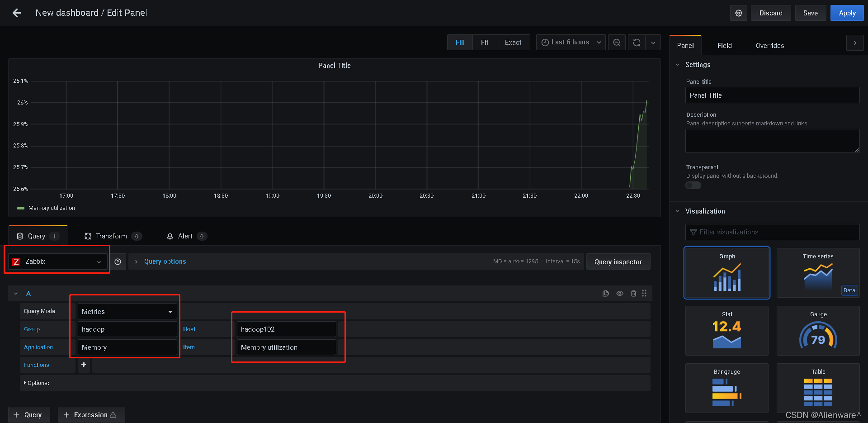The width and height of the screenshot is (868, 423).
Task: Click the Apply button
Action: pyautogui.click(x=847, y=13)
